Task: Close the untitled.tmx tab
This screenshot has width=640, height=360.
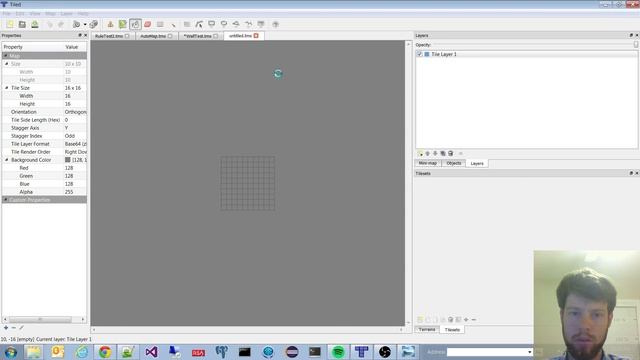Action: pyautogui.click(x=256, y=36)
